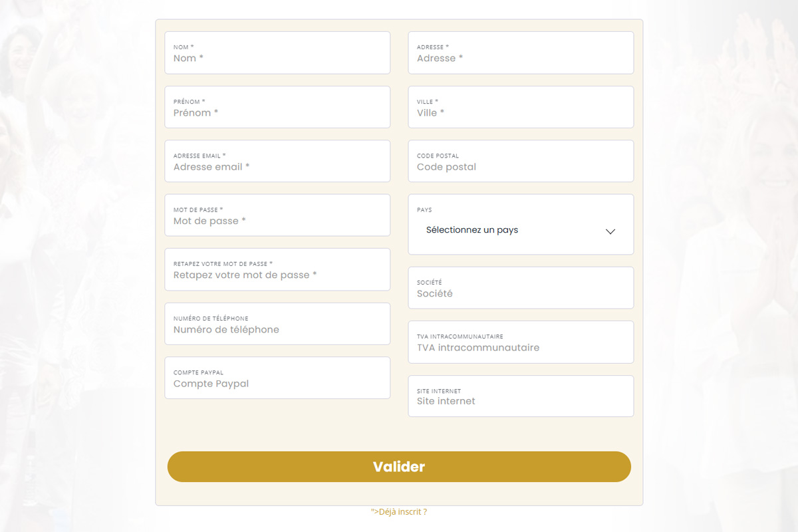This screenshot has width=798, height=532.
Task: Click the PAYS label above the dropdown
Action: pos(424,210)
